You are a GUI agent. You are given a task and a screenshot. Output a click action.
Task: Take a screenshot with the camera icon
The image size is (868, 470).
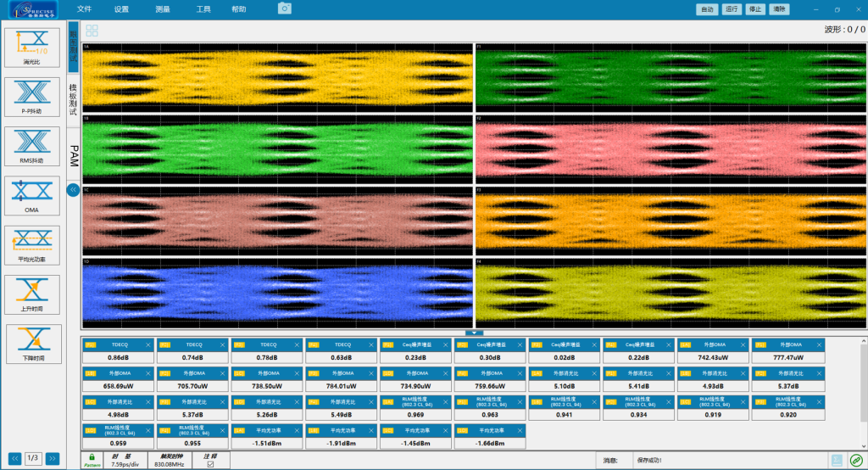click(285, 8)
